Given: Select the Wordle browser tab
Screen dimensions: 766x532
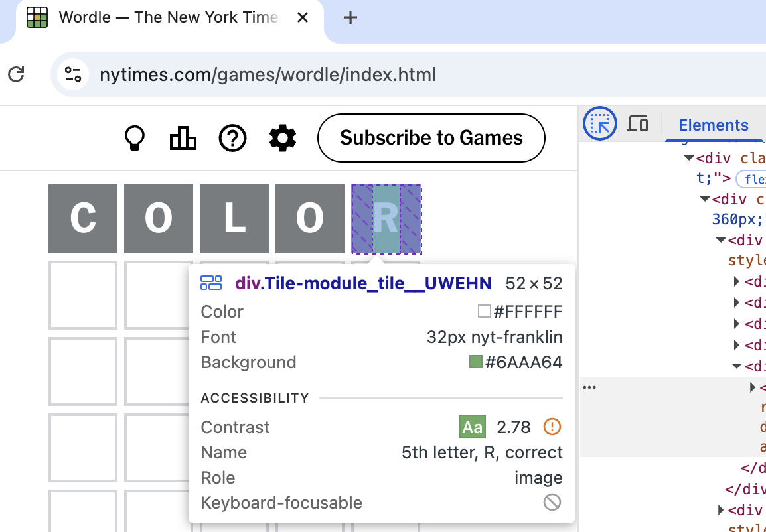Looking at the screenshot, I should (166, 18).
